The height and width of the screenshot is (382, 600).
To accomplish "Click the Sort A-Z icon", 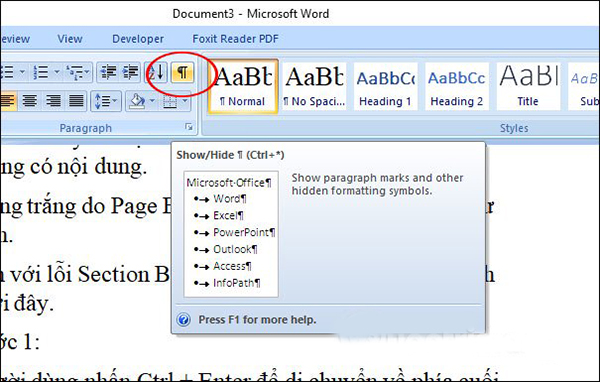I will point(157,72).
